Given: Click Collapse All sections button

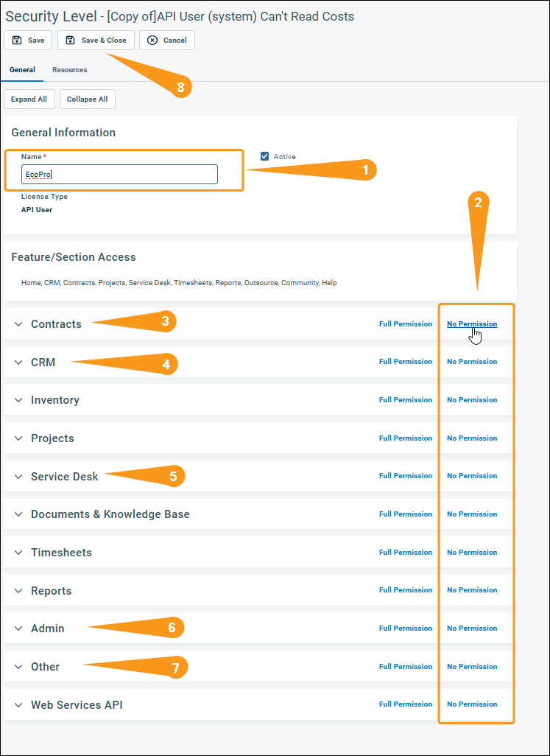Looking at the screenshot, I should click(x=87, y=99).
